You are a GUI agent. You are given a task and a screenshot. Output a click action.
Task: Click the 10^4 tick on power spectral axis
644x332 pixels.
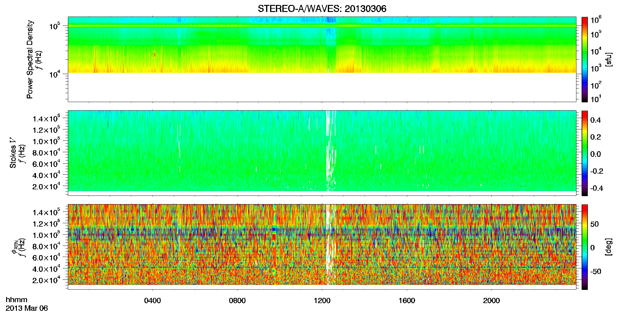(55, 74)
